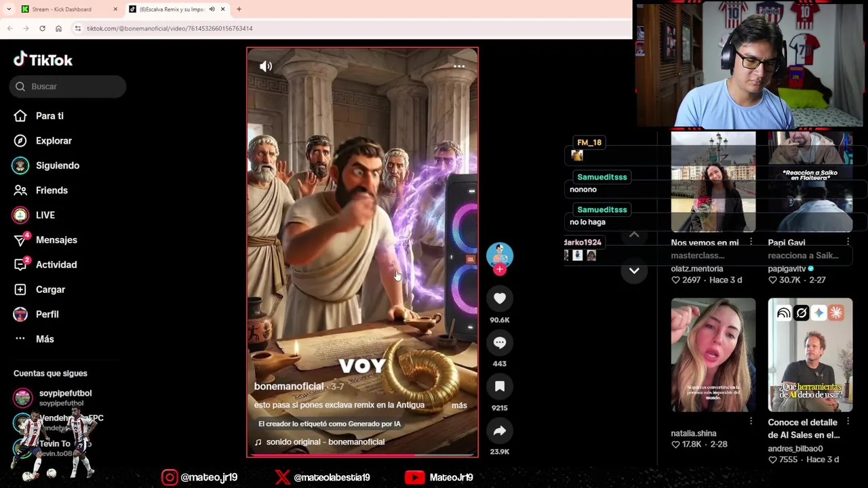The image size is (868, 488).
Task: Open LIVE section
Action: (x=45, y=215)
